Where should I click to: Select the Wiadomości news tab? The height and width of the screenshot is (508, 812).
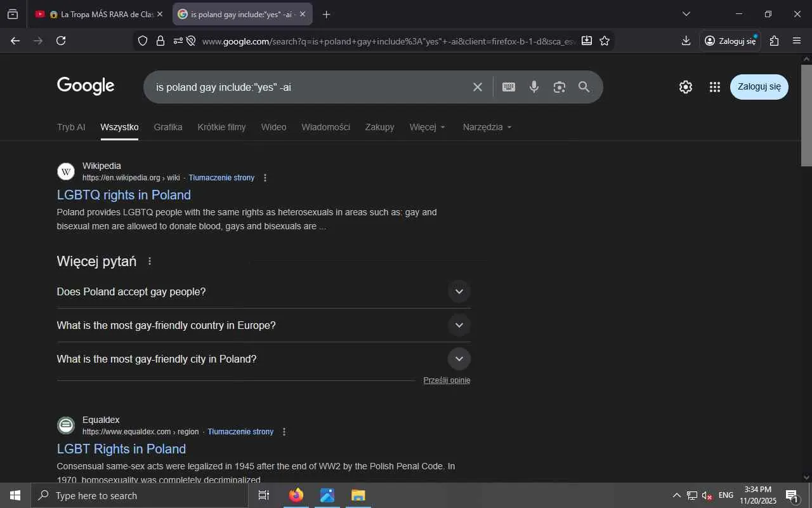pyautogui.click(x=325, y=127)
